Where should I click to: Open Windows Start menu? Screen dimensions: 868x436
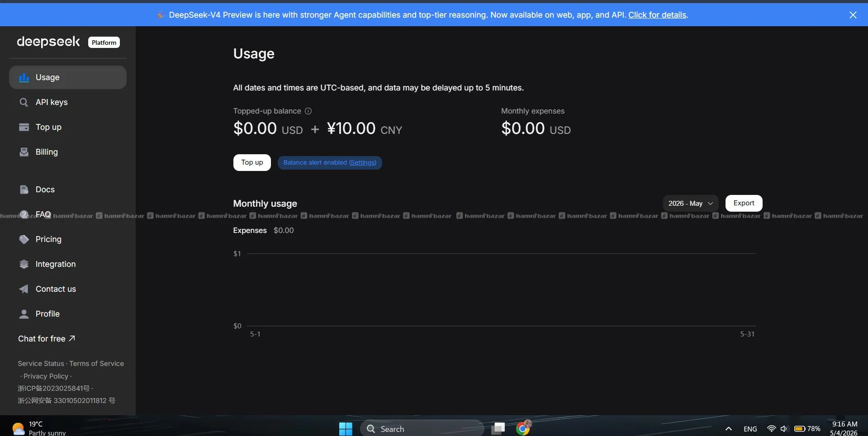tap(346, 429)
